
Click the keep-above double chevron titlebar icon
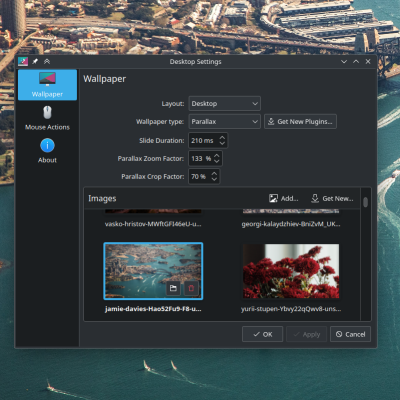[47, 61]
